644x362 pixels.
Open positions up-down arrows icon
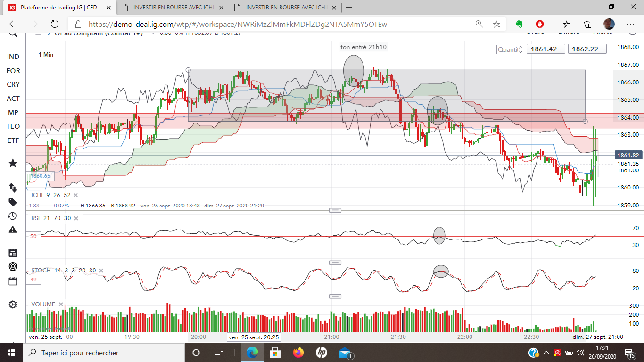click(13, 188)
